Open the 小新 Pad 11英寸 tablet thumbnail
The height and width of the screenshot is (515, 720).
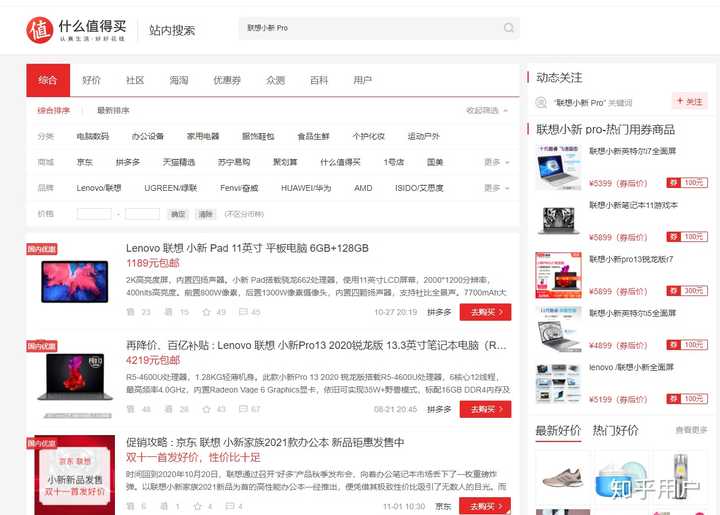[74, 281]
